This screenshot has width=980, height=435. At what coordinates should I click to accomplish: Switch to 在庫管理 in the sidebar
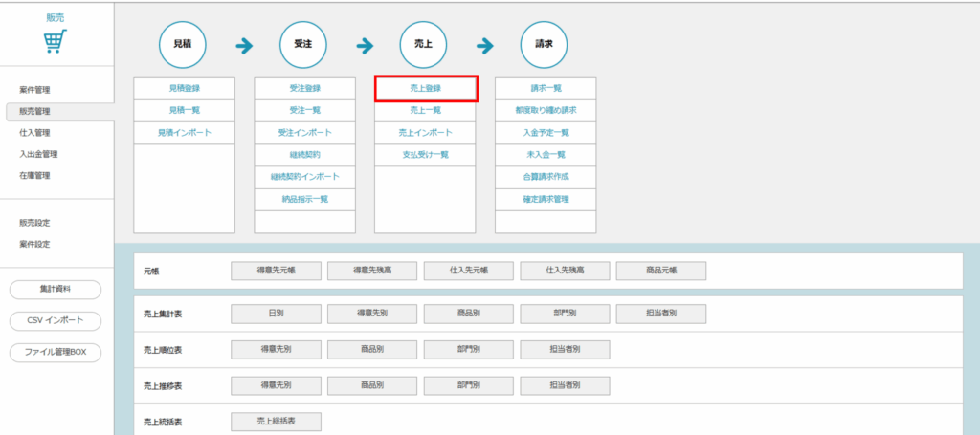click(34, 176)
